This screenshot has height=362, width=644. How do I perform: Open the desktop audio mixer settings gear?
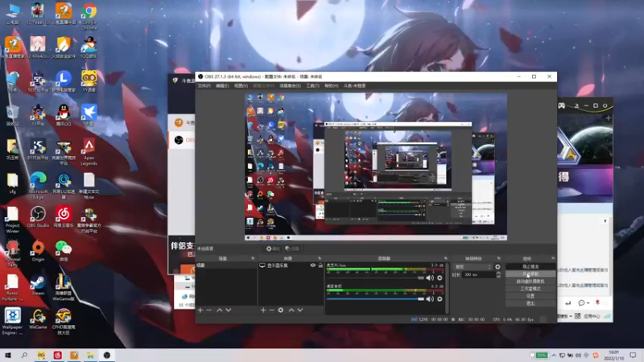(440, 298)
